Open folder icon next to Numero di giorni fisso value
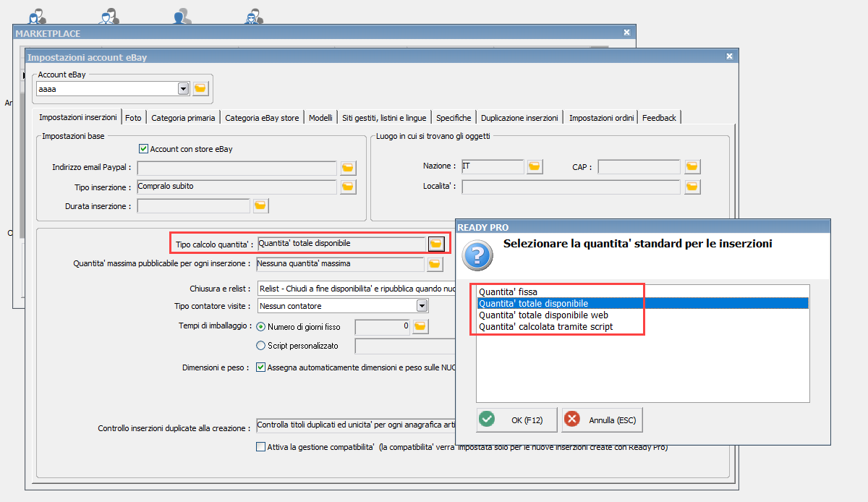 pyautogui.click(x=420, y=327)
